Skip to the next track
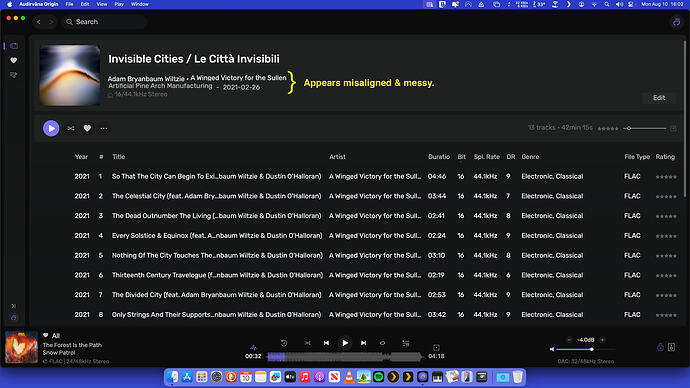Viewport: 690px width, 388px height. coord(363,343)
